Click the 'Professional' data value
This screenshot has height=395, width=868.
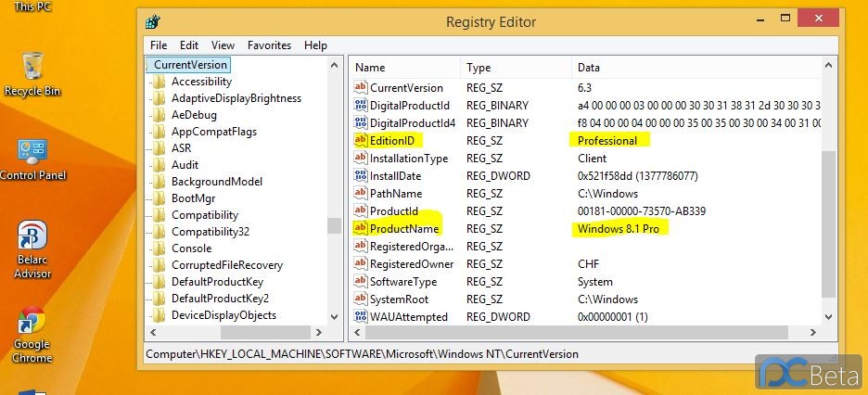[x=607, y=141]
